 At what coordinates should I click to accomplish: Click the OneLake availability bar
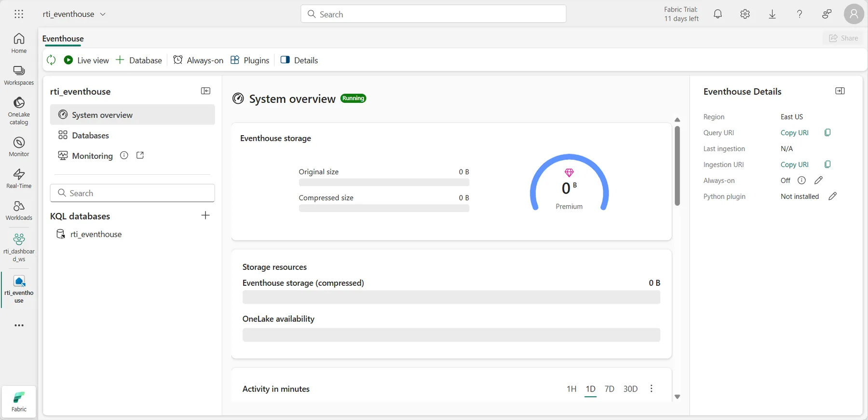[451, 335]
